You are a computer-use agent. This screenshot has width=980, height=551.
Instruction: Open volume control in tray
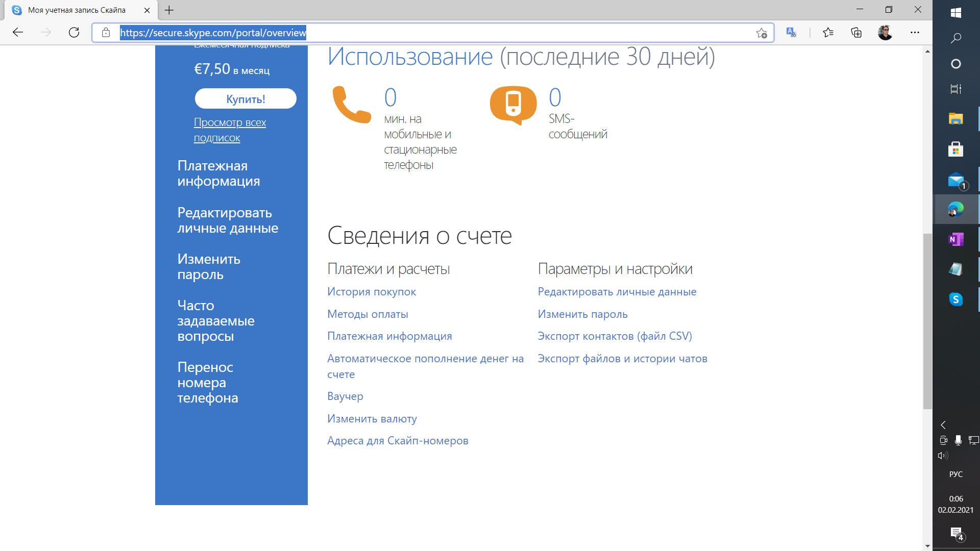point(943,456)
